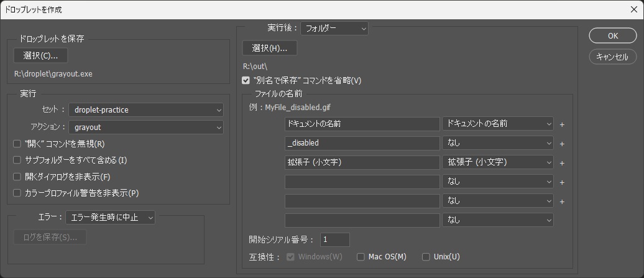Click the 選択(H)... destination folder button
Screen dimensions: 644x278
click(269, 48)
